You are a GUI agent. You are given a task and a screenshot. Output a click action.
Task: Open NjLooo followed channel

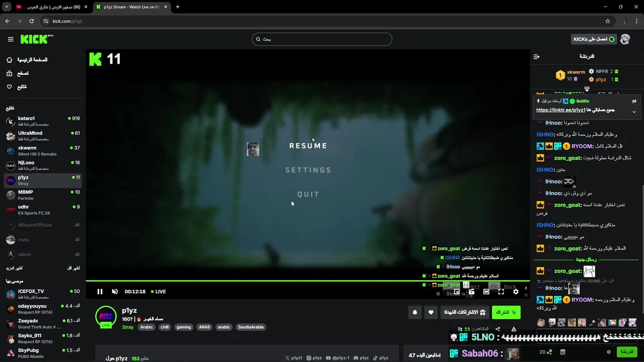43,165
